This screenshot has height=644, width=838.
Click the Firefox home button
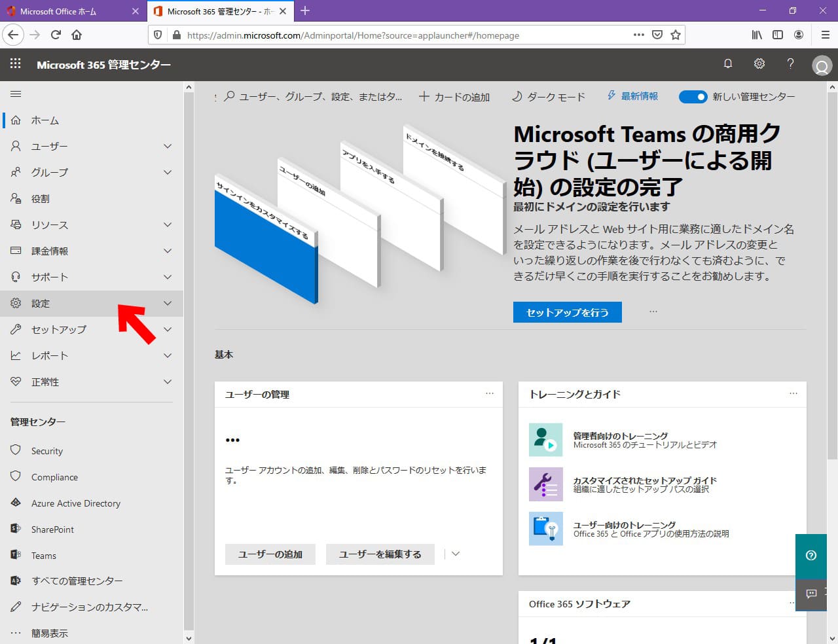point(77,35)
